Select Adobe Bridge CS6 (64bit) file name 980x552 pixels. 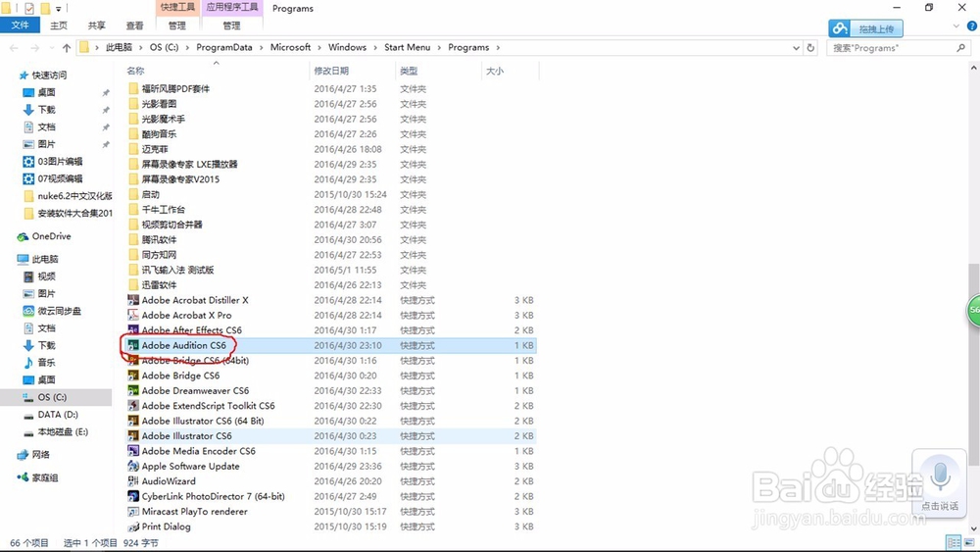[195, 360]
